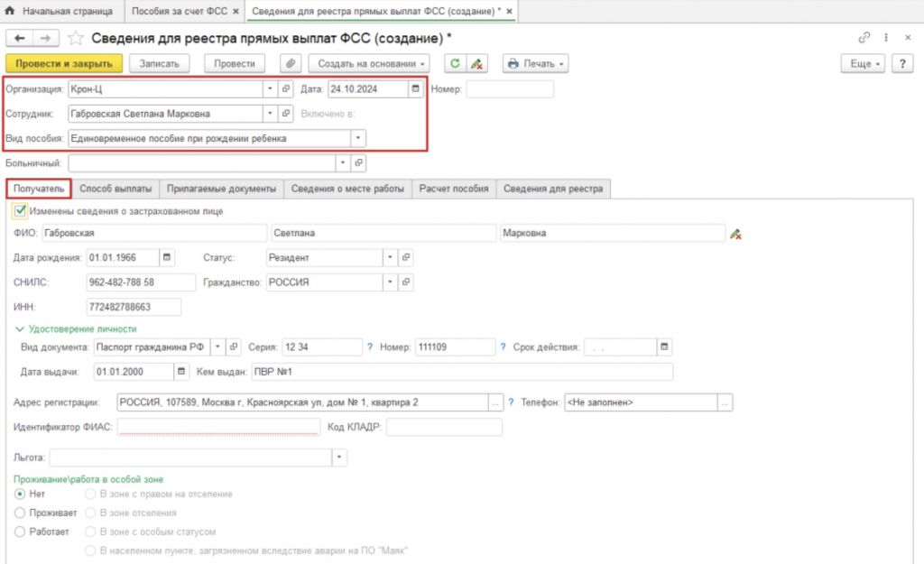Viewport: 924px width, 564px height.
Task: Open calendar for Дата выдачи
Action: 180,372
